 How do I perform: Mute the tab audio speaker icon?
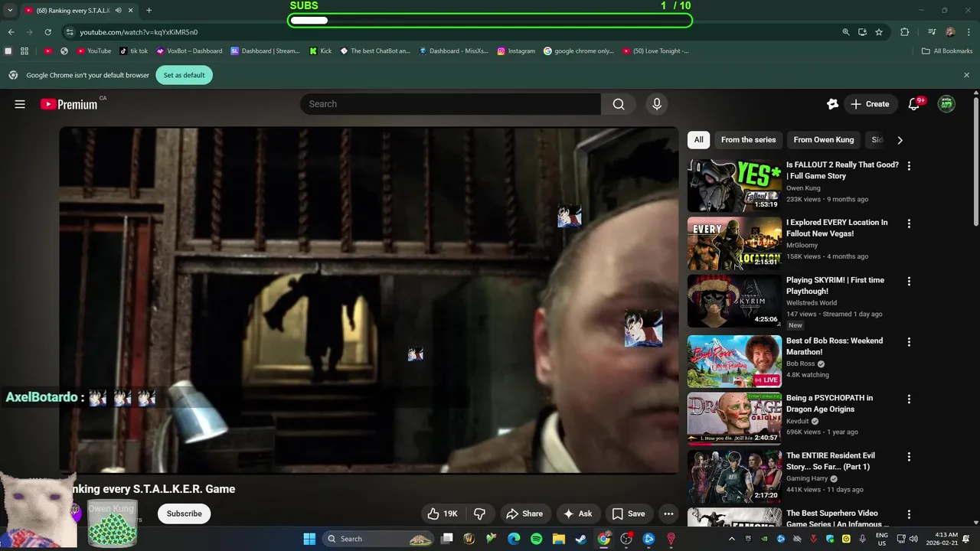pos(118,11)
